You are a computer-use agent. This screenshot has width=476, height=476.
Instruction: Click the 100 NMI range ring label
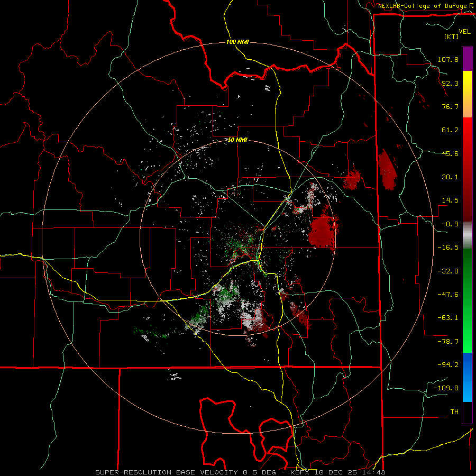point(237,42)
